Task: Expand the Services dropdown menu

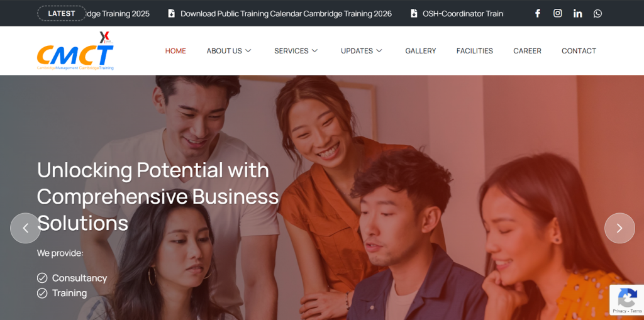Action: coord(296,51)
